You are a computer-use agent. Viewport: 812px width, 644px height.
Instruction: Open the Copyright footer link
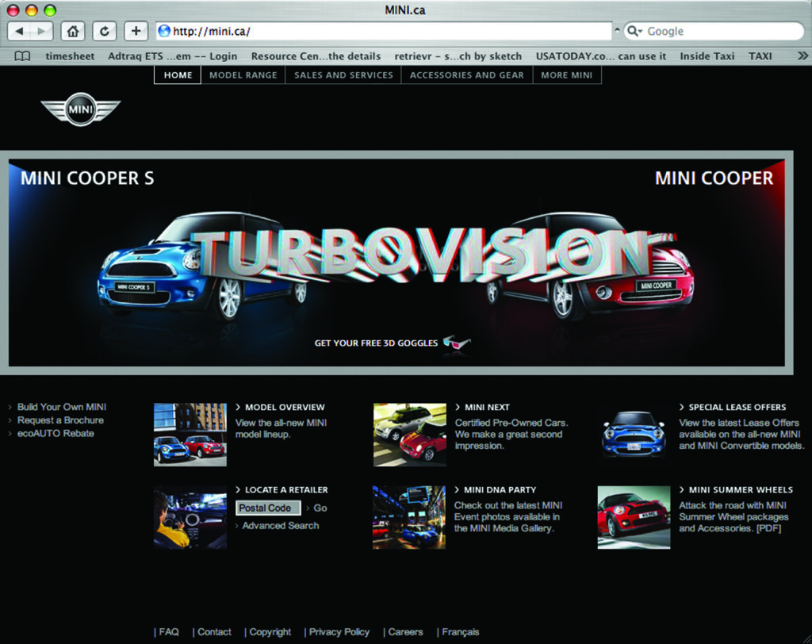point(270,632)
